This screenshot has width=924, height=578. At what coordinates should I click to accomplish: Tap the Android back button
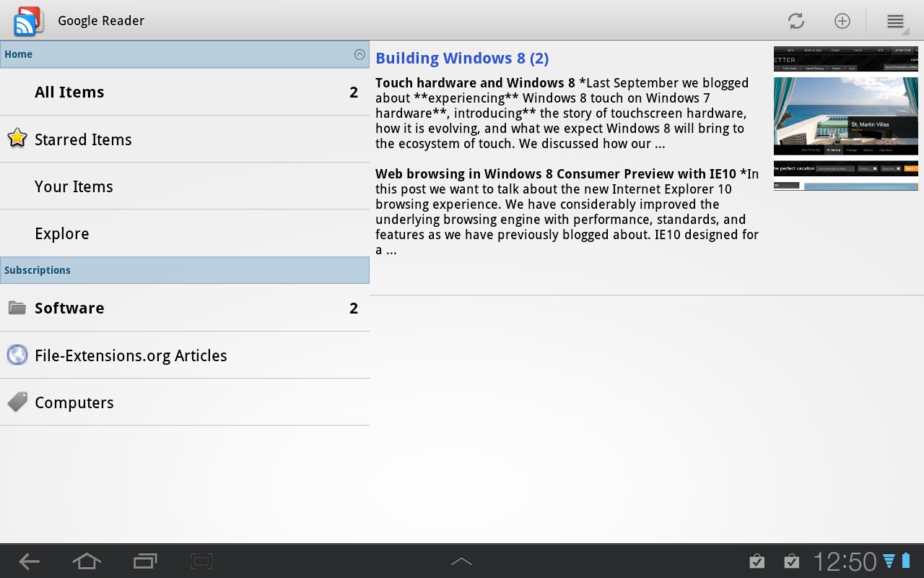tap(29, 561)
